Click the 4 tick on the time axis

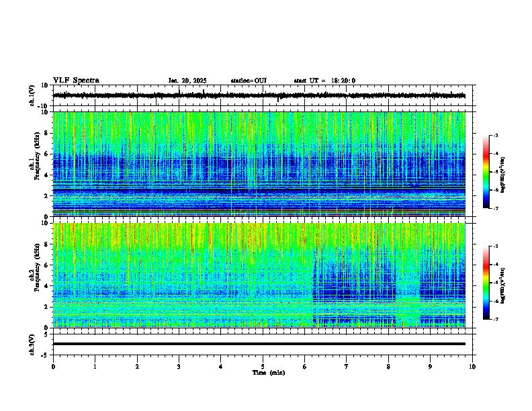(x=220, y=367)
